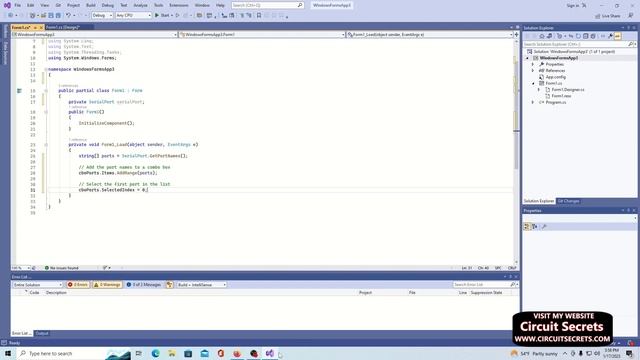Click the Start debugging button
The height and width of the screenshot is (360, 640).
[x=163, y=16]
